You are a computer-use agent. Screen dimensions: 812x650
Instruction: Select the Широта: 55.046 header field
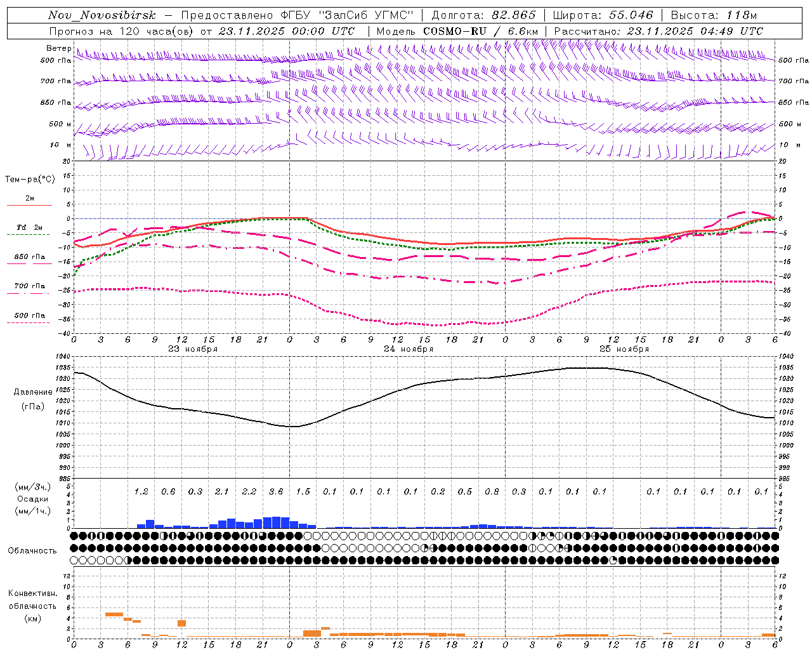[x=603, y=15]
